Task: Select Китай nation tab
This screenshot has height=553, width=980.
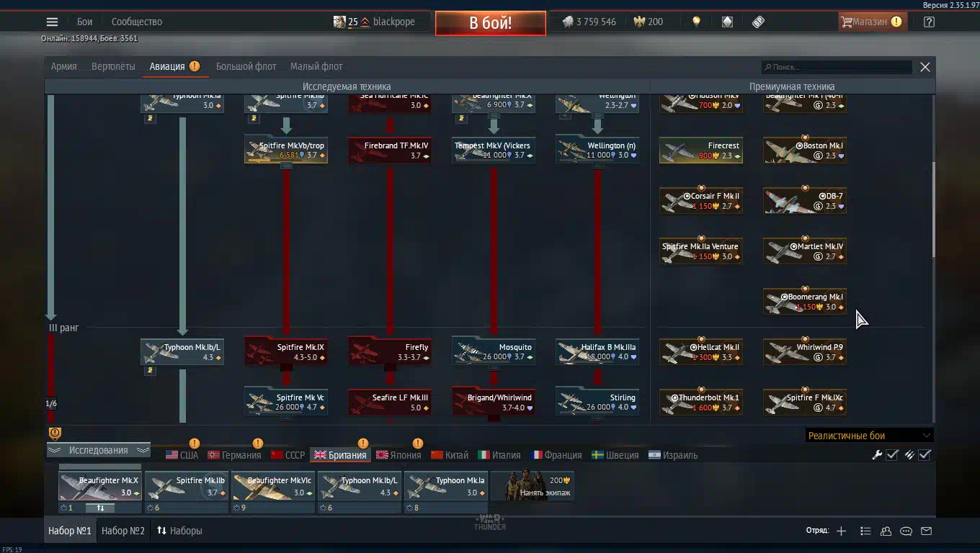Action: (450, 455)
